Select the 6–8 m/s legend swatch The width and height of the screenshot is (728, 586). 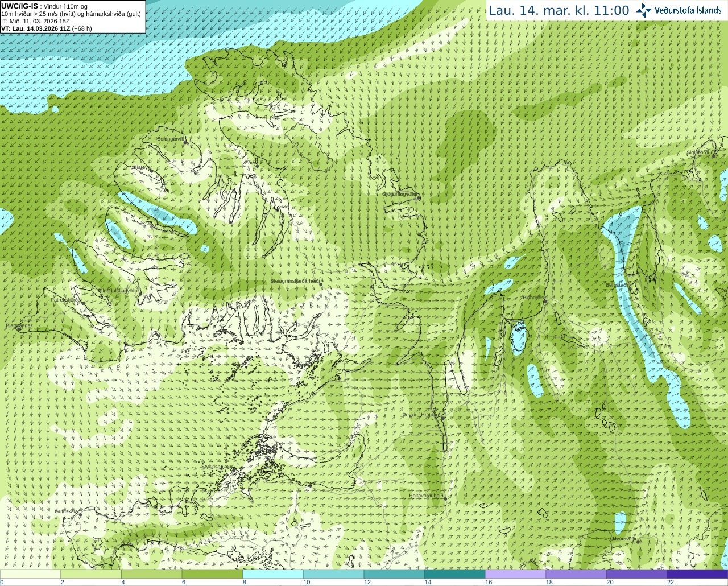click(212, 574)
